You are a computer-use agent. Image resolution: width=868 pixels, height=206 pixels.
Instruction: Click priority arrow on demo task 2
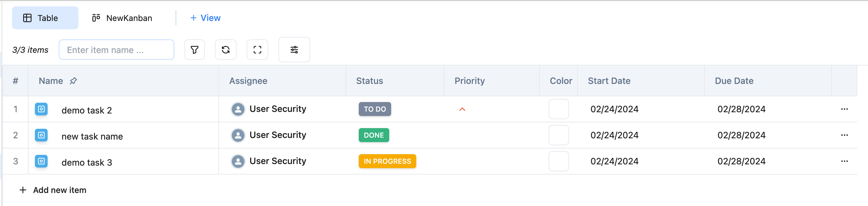pos(462,109)
